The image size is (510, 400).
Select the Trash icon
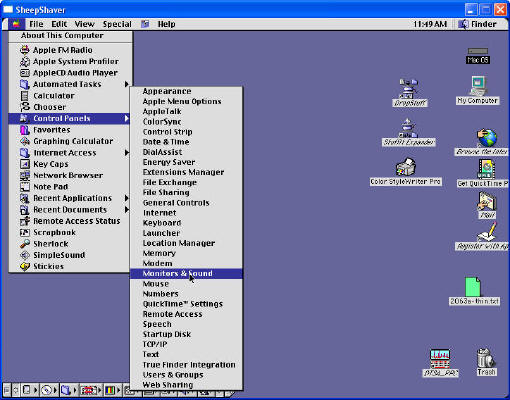click(486, 362)
